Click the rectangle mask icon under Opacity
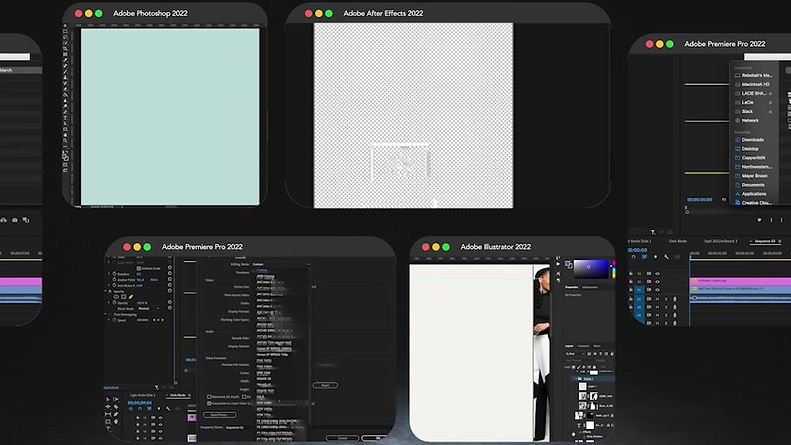The width and height of the screenshot is (791, 445). 124,297
